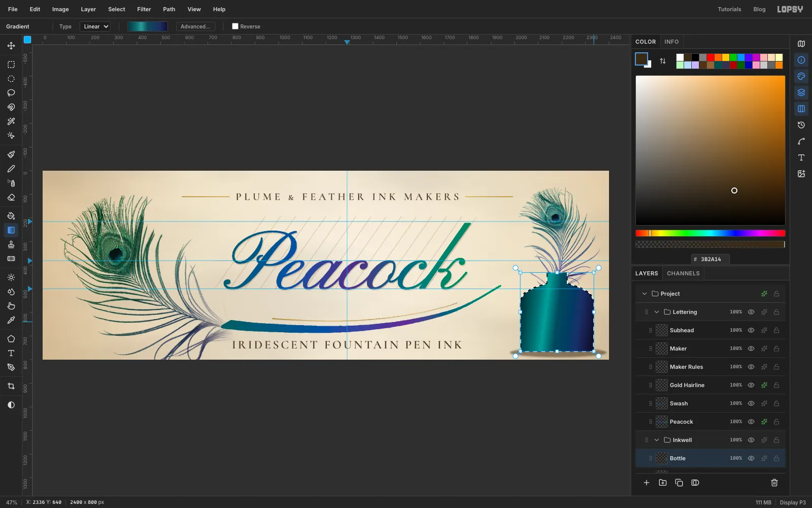Toggle visibility of the Peacock layer
Image resolution: width=812 pixels, height=508 pixels.
click(x=751, y=422)
